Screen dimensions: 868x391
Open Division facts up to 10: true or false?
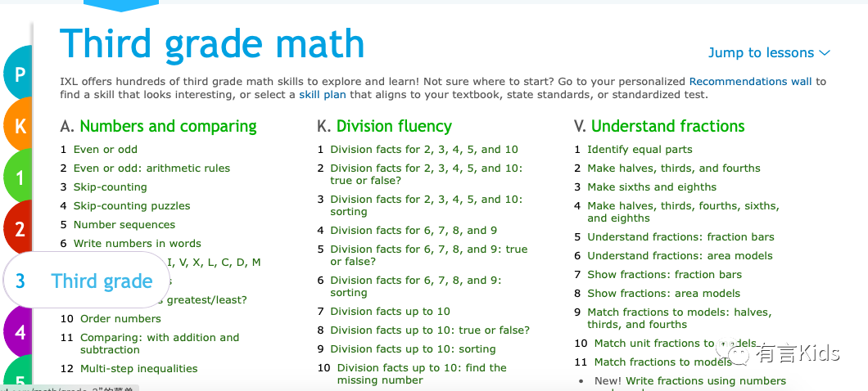[430, 330]
